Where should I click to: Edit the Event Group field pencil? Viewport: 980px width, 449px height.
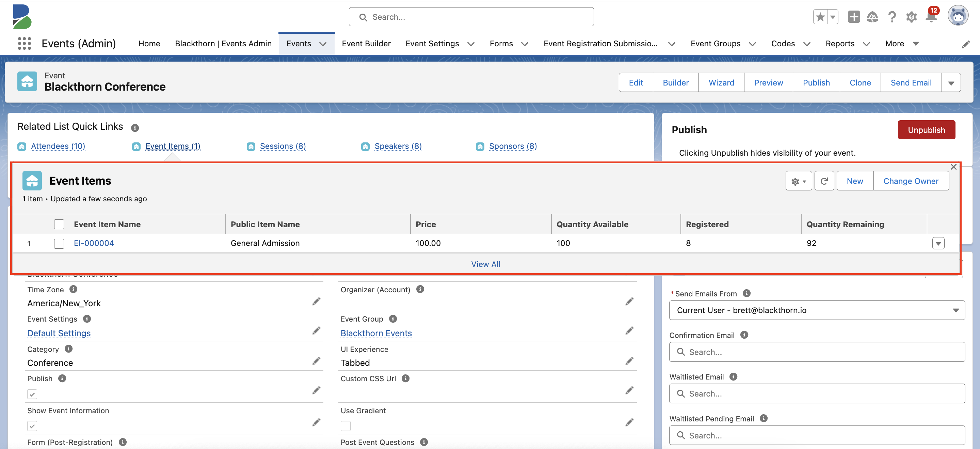click(x=629, y=330)
